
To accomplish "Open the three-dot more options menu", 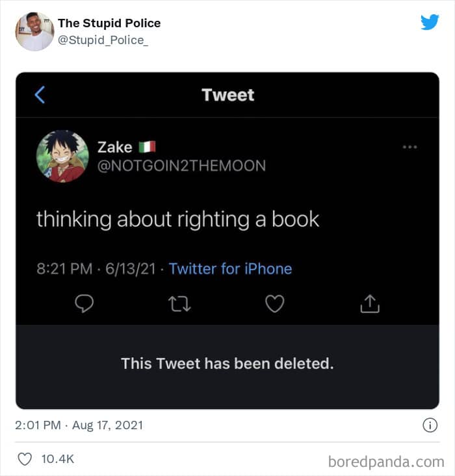I will pyautogui.click(x=409, y=147).
